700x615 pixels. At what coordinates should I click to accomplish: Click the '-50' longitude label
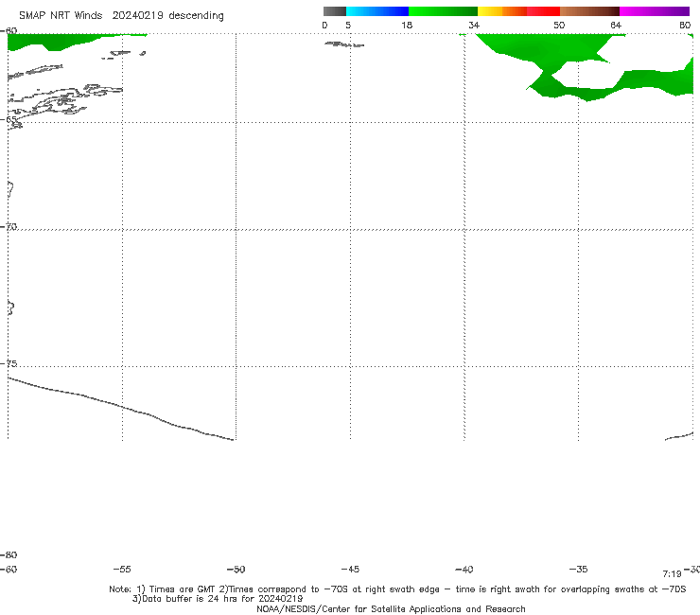pyautogui.click(x=236, y=570)
